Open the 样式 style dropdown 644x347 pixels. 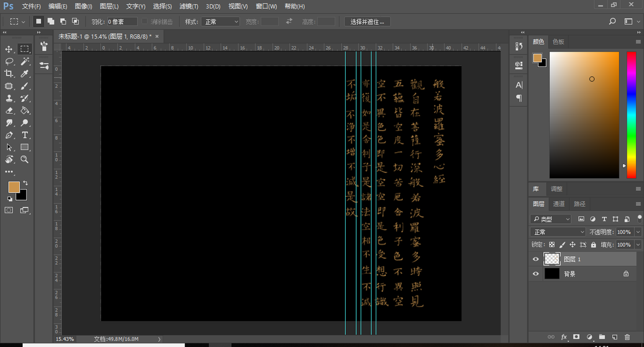220,22
